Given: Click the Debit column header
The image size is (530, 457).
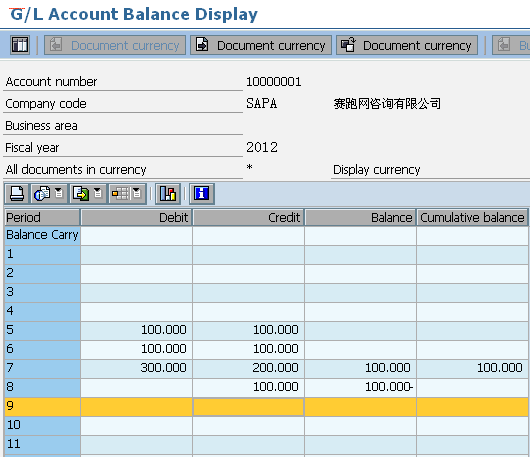Looking at the screenshot, I should click(136, 217).
